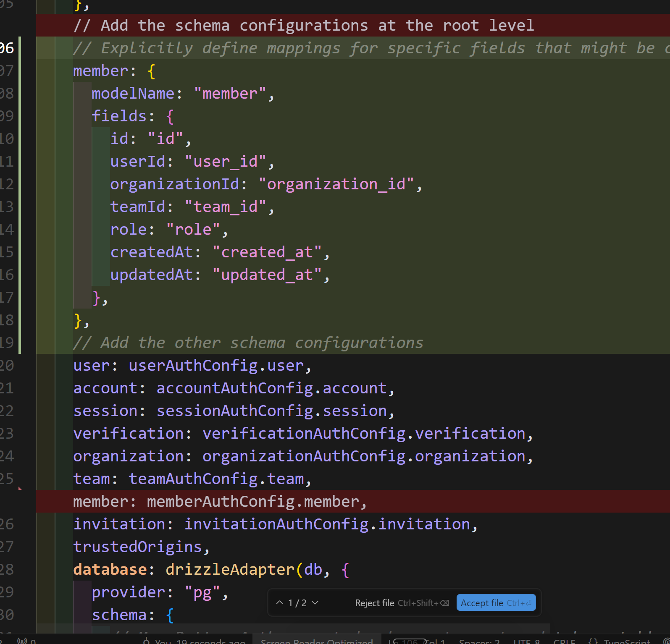Click 'drizzleAdapter' function name
Image resolution: width=670 pixels, height=644 pixels.
(230, 570)
